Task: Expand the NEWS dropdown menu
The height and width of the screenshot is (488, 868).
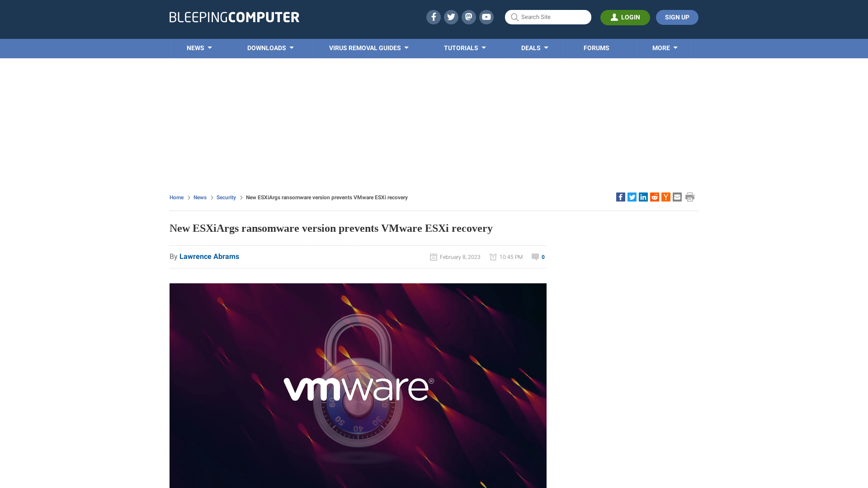Action: pos(199,48)
